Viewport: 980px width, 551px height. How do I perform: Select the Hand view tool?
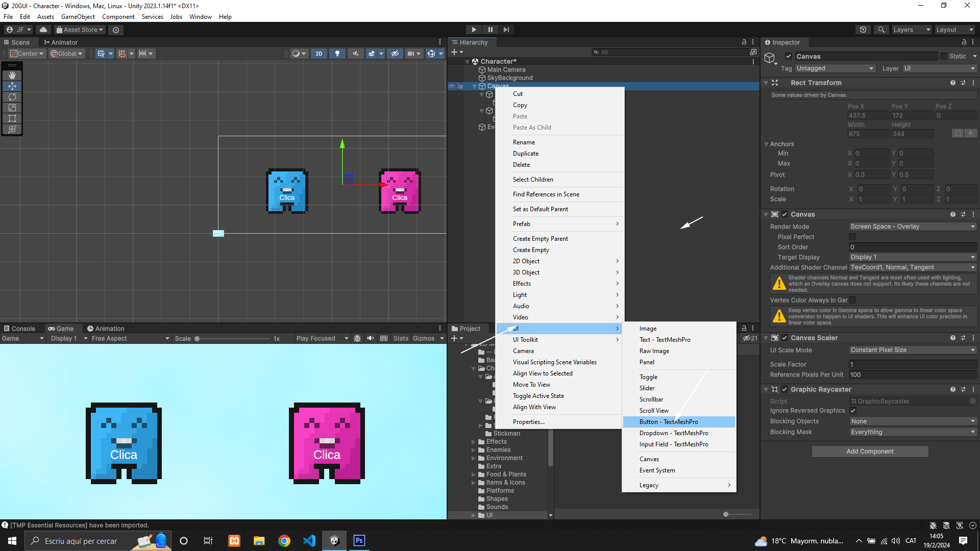12,76
